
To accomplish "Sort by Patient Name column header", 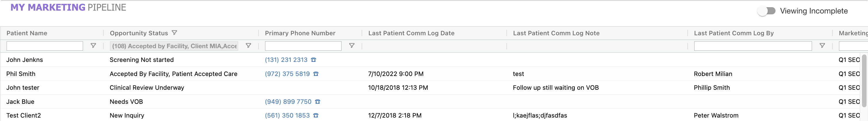I will (27, 33).
